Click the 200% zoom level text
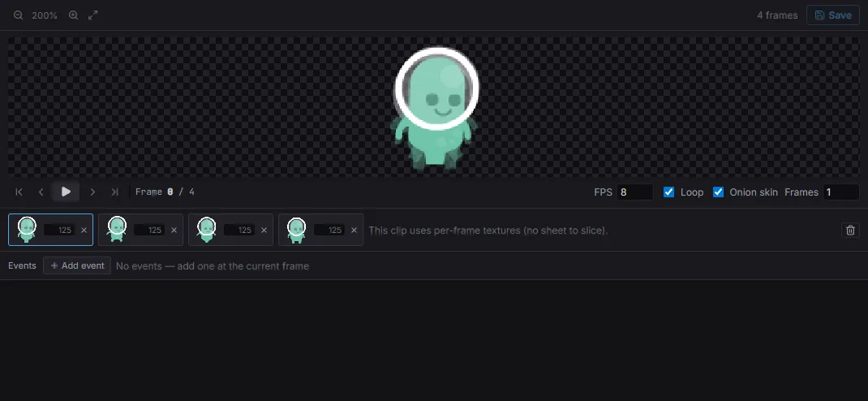Screen dimensions: 868x401 [x=45, y=15]
